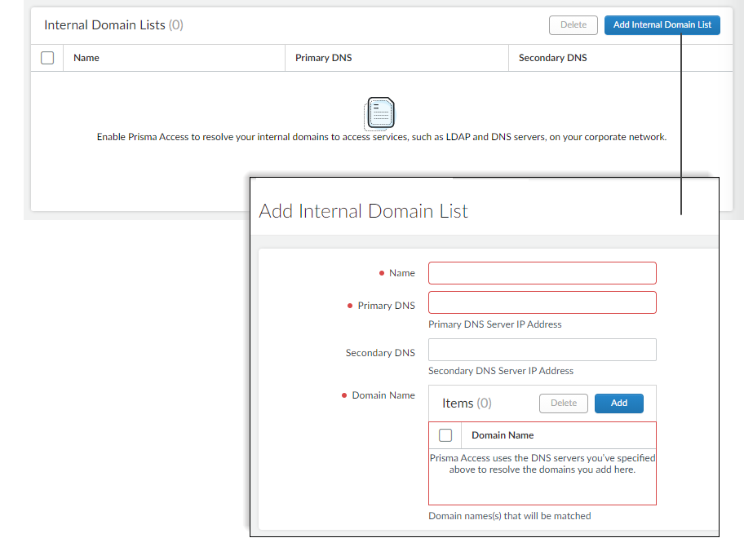The height and width of the screenshot is (560, 744).
Task: Select the Name column header
Action: pyautogui.click(x=86, y=57)
